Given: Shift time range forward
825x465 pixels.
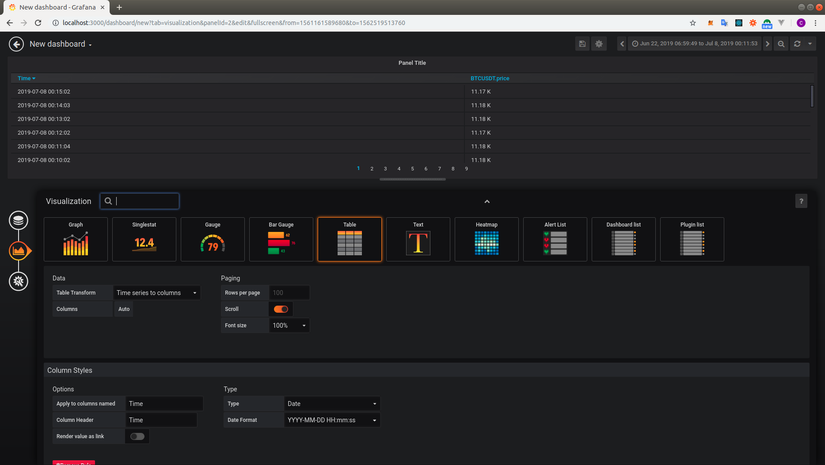Looking at the screenshot, I should pos(767,44).
